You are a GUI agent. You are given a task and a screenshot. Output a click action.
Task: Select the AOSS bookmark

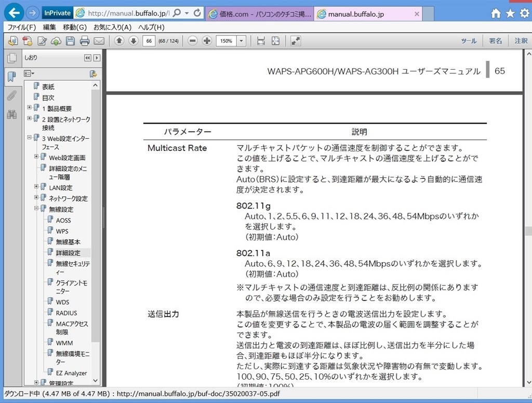(63, 220)
